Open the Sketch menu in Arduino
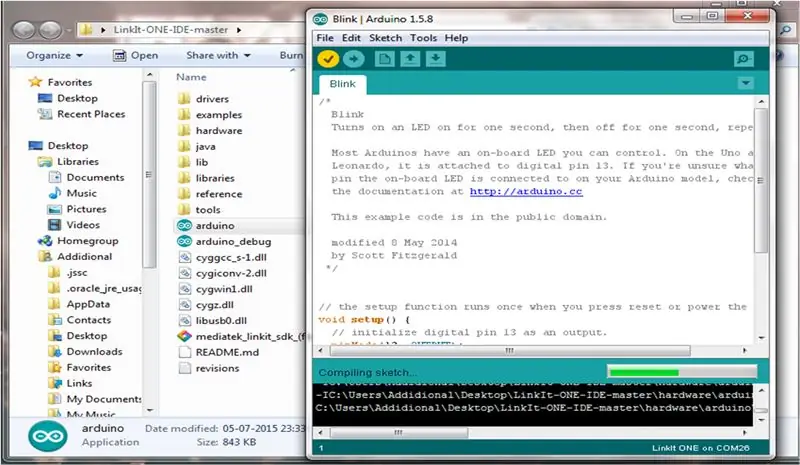 pos(385,38)
